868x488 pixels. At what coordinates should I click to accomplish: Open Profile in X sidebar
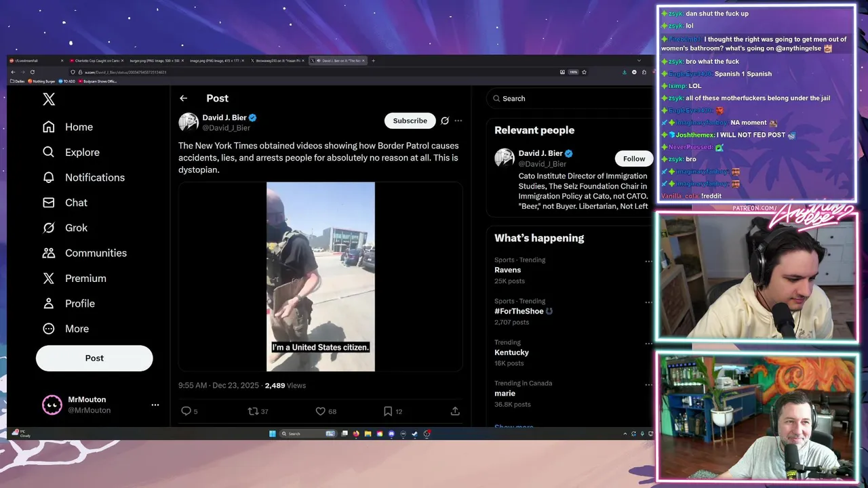coord(68,304)
